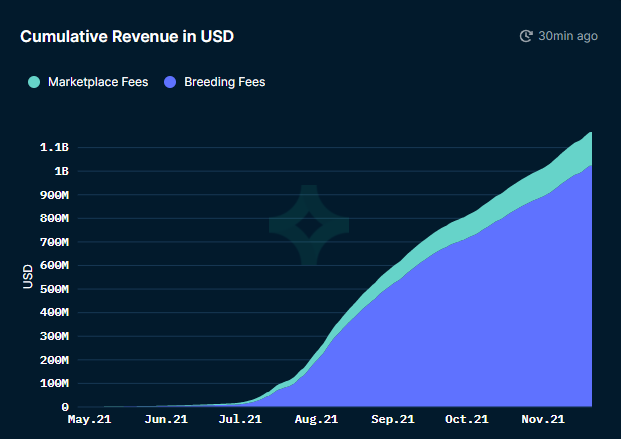Image resolution: width=621 pixels, height=439 pixels.
Task: Click the blue Breeding Fees legend dot
Action: (x=169, y=82)
